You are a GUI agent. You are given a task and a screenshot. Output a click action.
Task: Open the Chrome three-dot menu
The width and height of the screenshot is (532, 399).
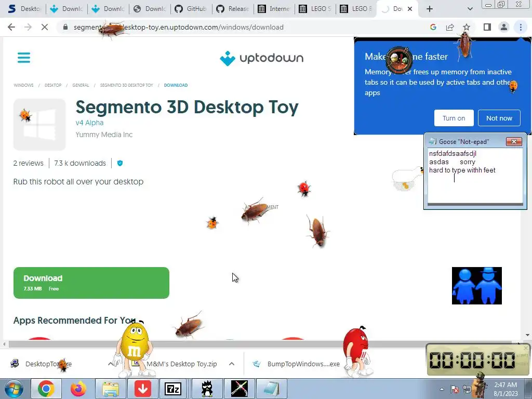[521, 27]
